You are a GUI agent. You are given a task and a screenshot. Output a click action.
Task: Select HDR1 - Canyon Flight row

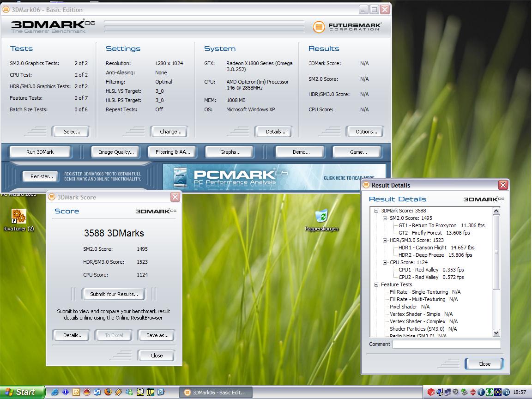[x=436, y=248]
